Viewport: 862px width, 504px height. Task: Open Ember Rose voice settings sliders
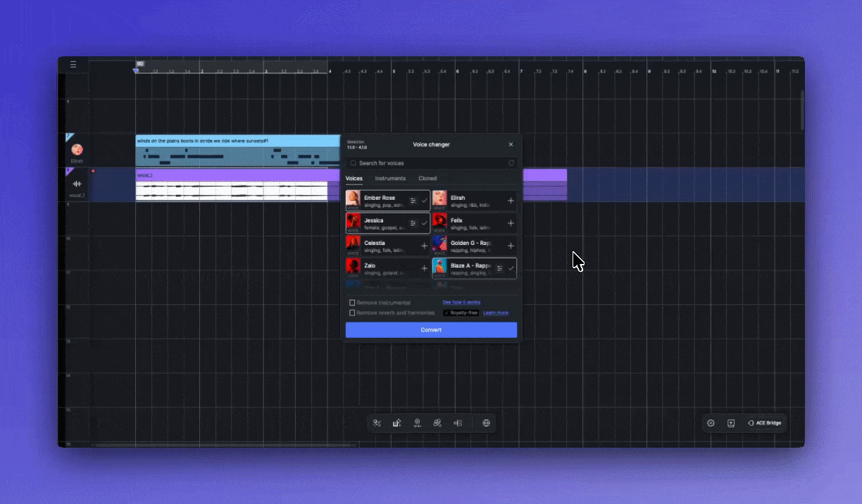pyautogui.click(x=413, y=201)
